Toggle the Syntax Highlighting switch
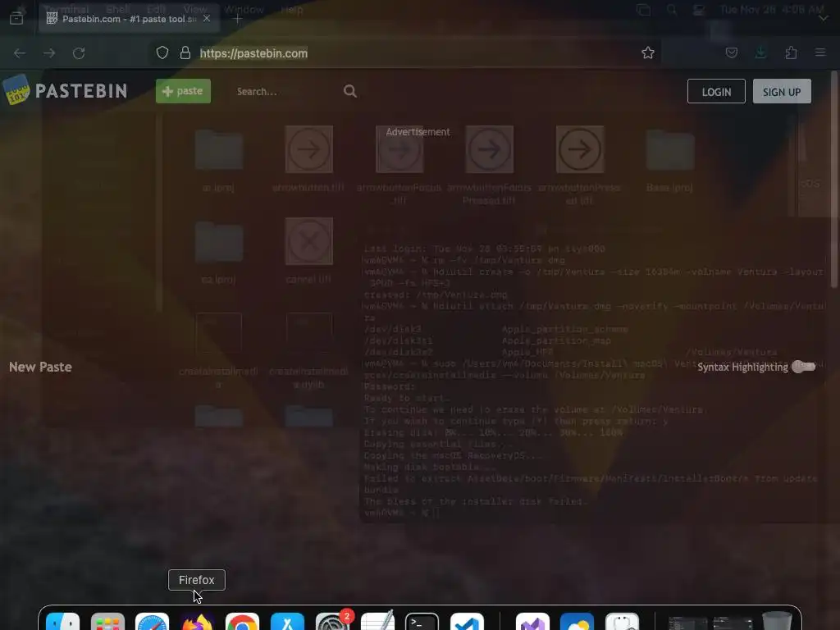Image resolution: width=840 pixels, height=630 pixels. (x=804, y=367)
